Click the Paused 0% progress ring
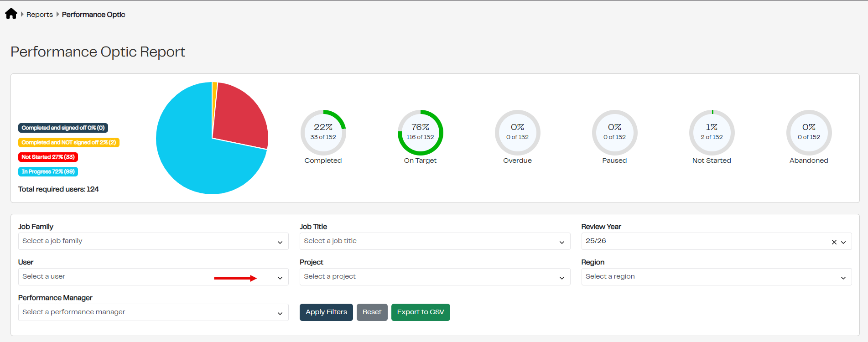 614,133
